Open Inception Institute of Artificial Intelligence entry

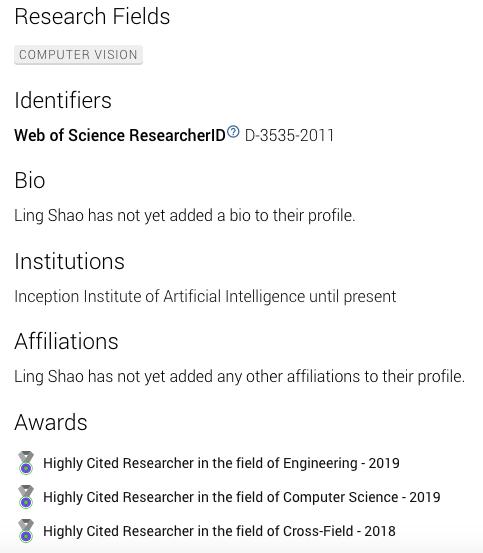coord(159,296)
